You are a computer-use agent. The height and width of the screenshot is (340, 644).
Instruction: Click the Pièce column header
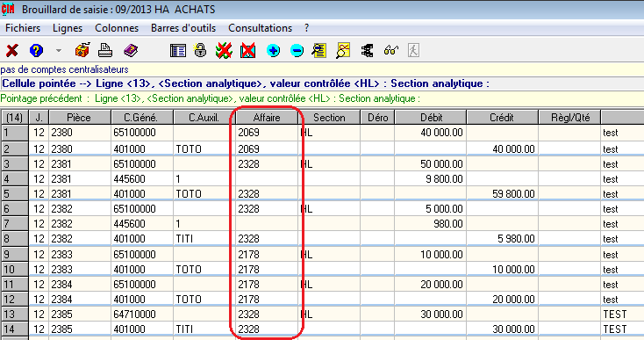tap(80, 118)
